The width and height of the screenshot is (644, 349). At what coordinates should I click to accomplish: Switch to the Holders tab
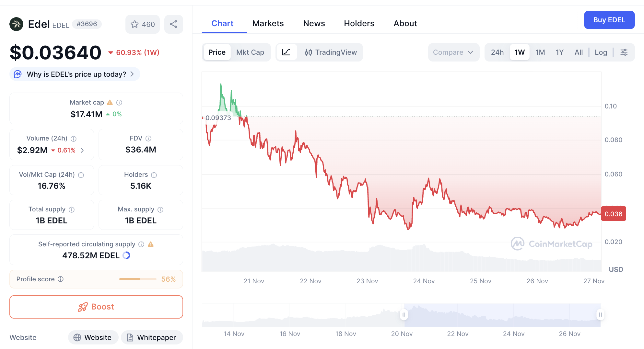(359, 23)
